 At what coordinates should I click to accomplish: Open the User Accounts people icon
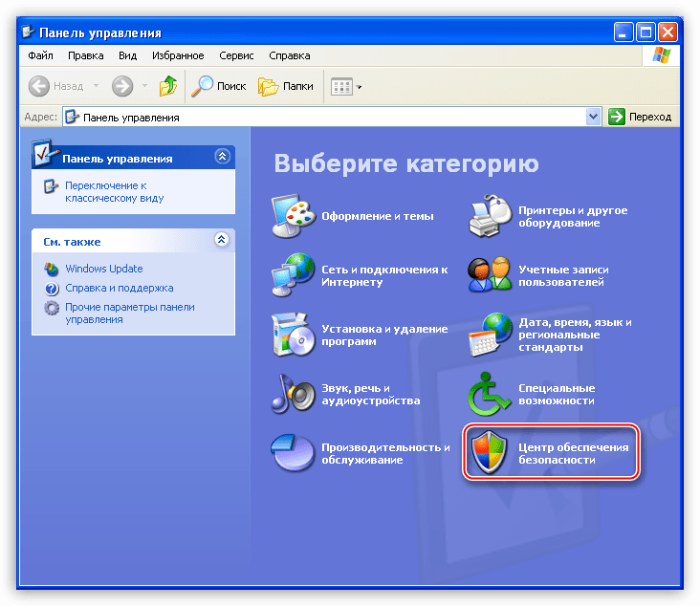click(490, 275)
